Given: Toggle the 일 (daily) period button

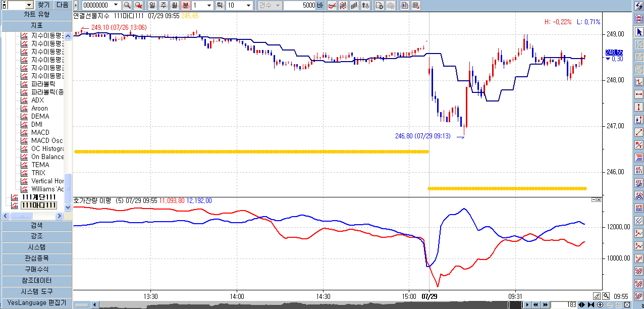Looking at the screenshot, I should tap(152, 6).
